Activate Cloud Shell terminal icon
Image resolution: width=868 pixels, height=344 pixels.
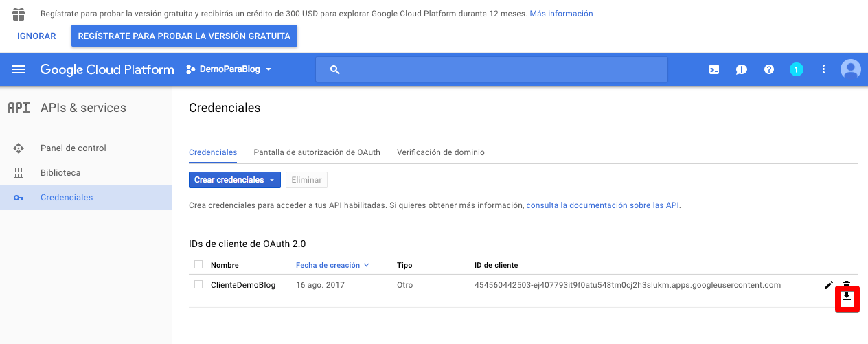click(x=714, y=69)
